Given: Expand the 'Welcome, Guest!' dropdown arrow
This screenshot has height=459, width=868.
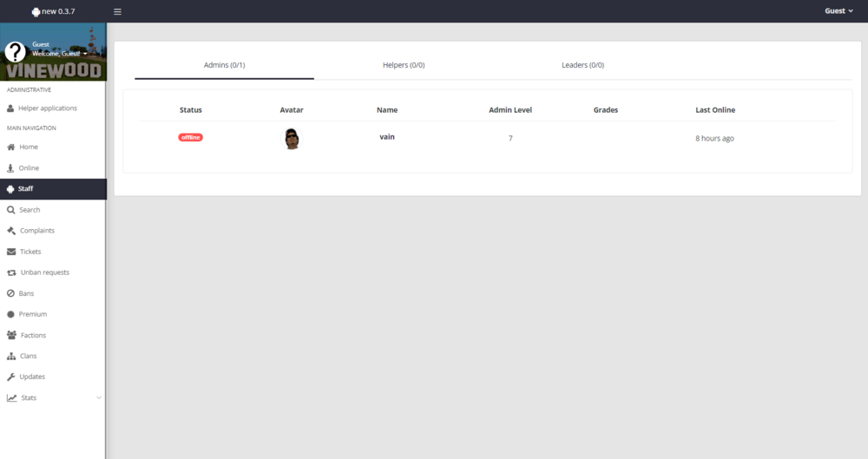Looking at the screenshot, I should (x=85, y=54).
